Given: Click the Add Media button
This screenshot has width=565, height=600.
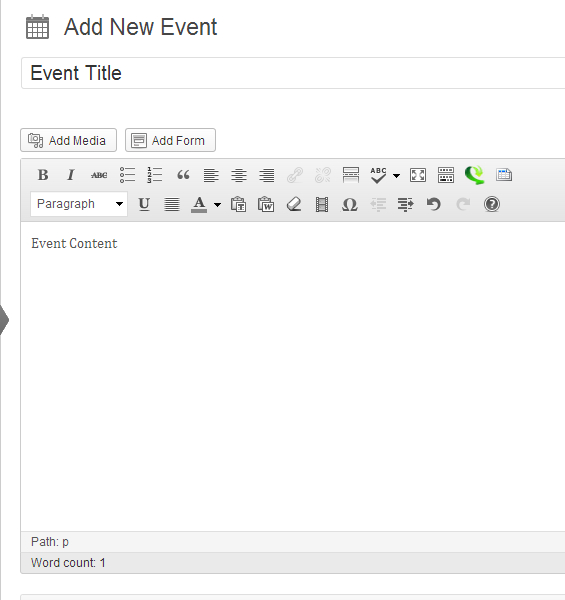Looking at the screenshot, I should pos(68,140).
